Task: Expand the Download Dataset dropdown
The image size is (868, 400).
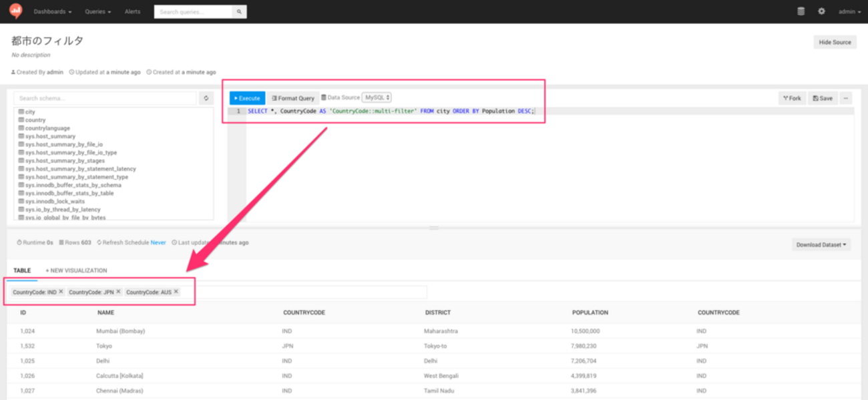Action: pos(821,244)
